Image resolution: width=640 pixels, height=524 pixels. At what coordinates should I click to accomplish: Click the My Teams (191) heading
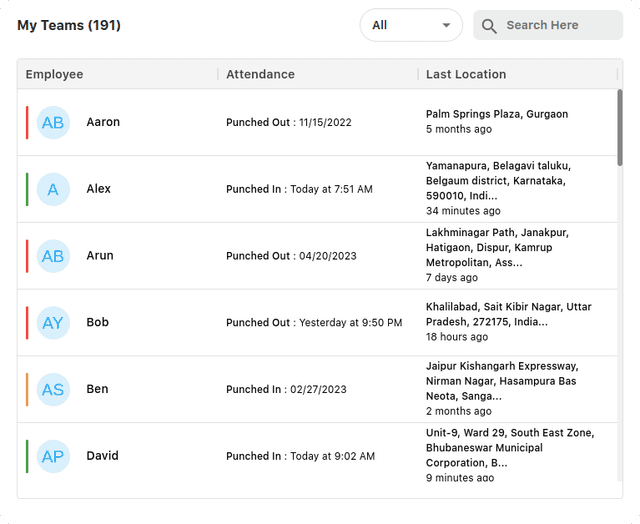(69, 25)
